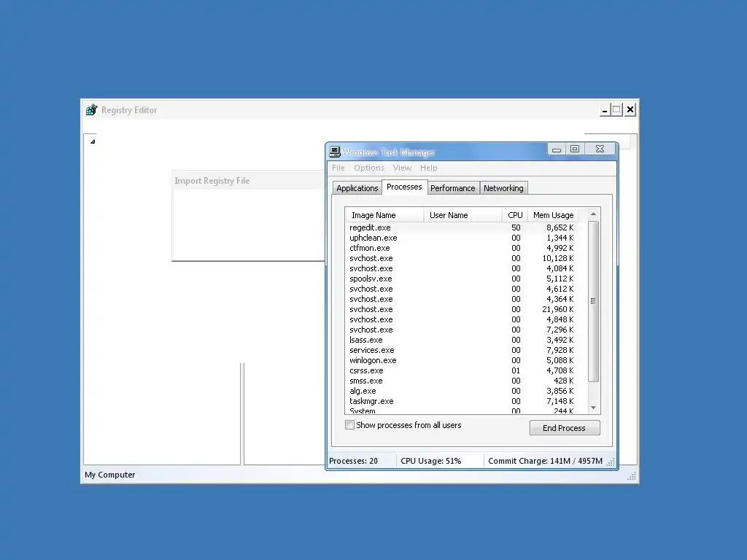The width and height of the screenshot is (747, 560).
Task: Minimize the Windows Task Manager window
Action: [x=556, y=149]
